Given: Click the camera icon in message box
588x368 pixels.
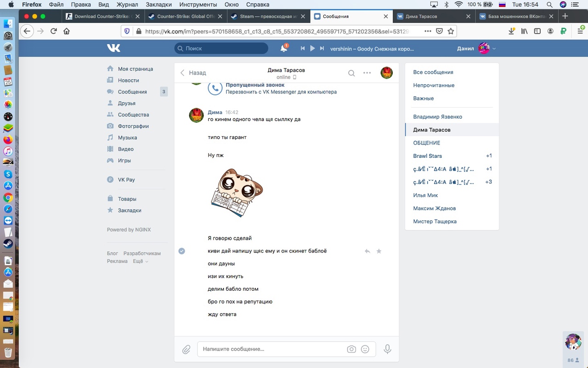Looking at the screenshot, I should coord(351,349).
